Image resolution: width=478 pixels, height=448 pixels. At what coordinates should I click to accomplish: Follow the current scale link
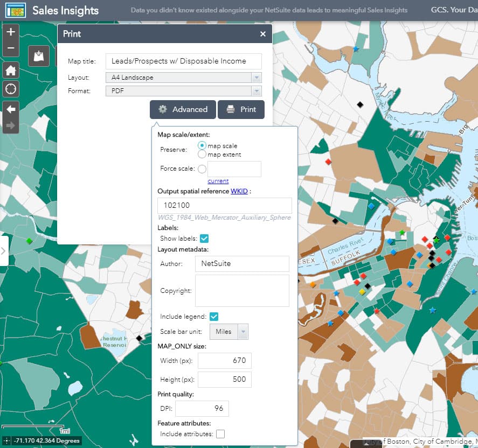(218, 180)
